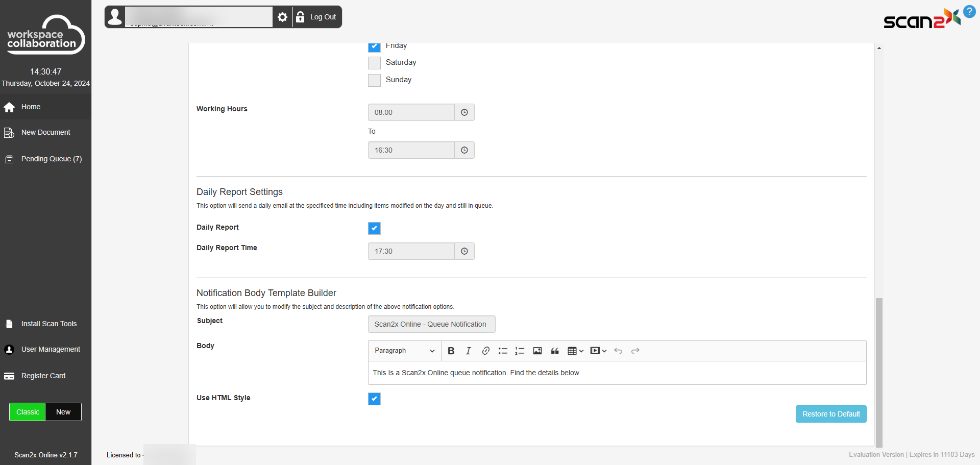The width and height of the screenshot is (980, 465).
Task: Click the insert link icon
Action: pos(485,351)
